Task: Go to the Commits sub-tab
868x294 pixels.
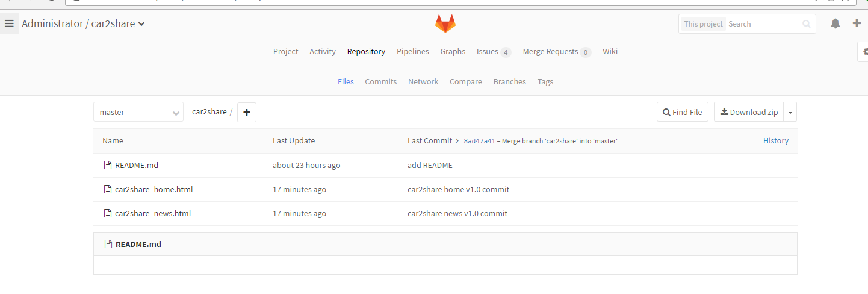Action: point(380,82)
